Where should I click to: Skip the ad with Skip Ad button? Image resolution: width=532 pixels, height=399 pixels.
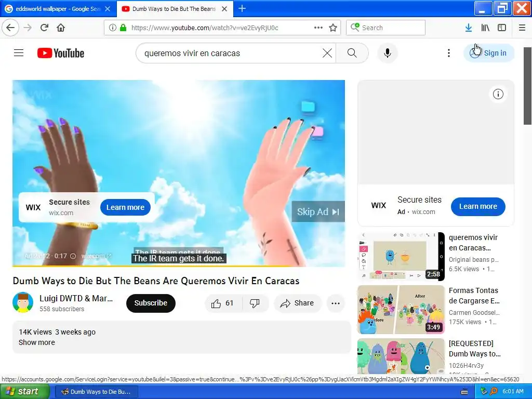click(318, 212)
